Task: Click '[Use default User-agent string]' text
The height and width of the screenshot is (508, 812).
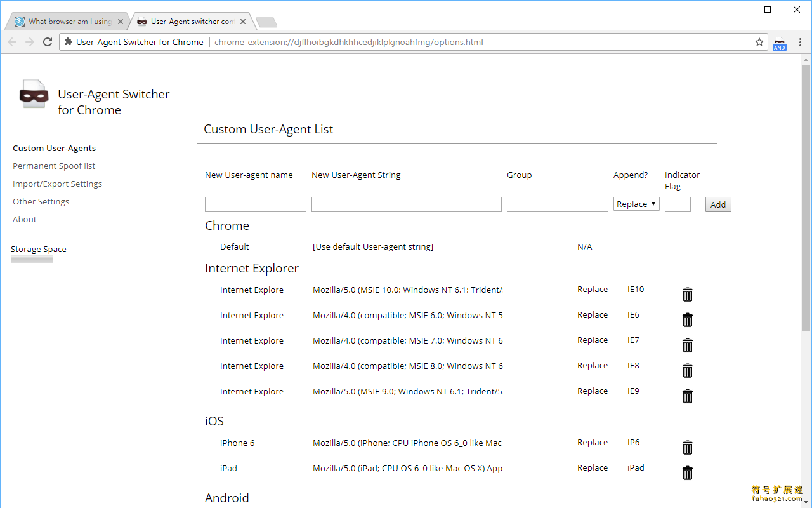Action: click(x=373, y=246)
